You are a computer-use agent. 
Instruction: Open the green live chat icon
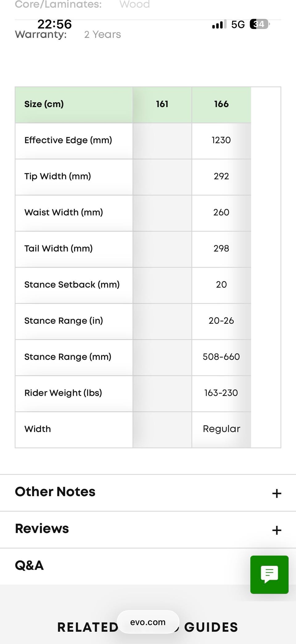coord(269,574)
